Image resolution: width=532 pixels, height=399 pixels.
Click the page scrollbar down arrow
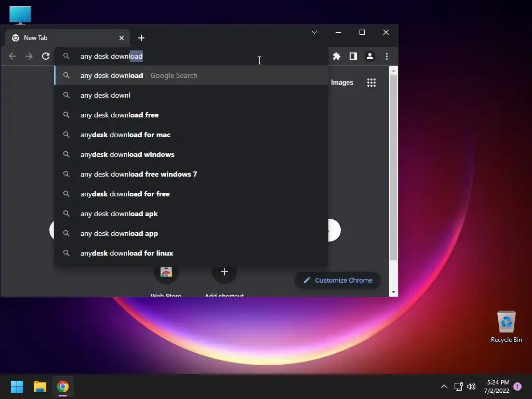[x=394, y=292]
